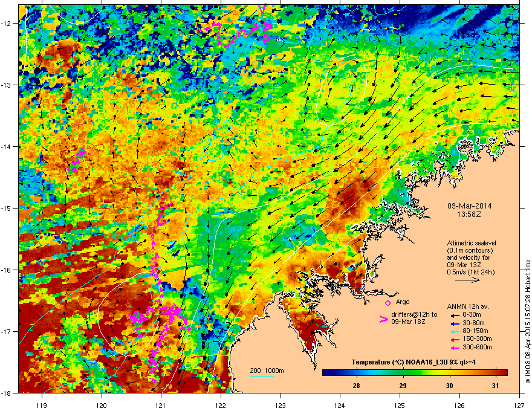Click longitude axis label 120
532x411 pixels.
coord(102,405)
